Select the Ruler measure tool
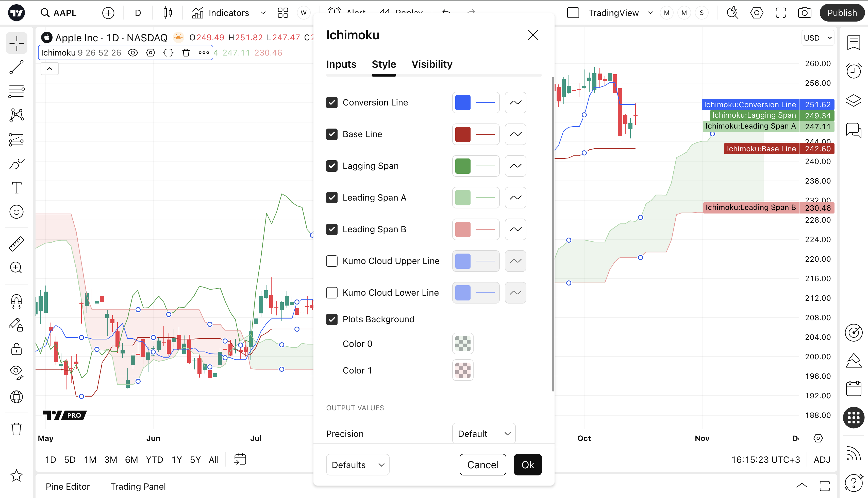The image size is (868, 498). click(16, 243)
